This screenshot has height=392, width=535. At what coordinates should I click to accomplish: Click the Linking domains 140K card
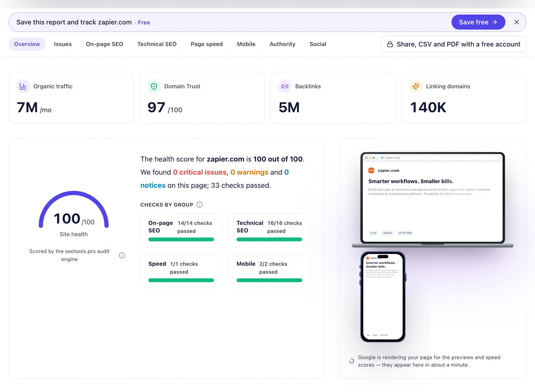[464, 98]
